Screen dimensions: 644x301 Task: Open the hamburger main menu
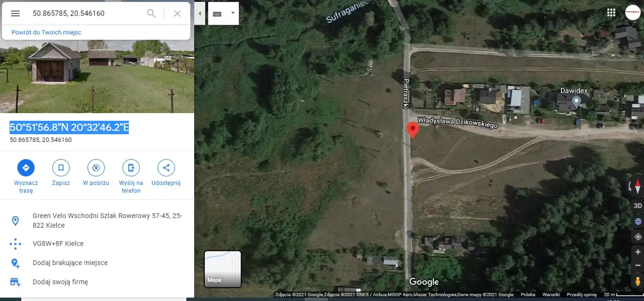coord(16,14)
